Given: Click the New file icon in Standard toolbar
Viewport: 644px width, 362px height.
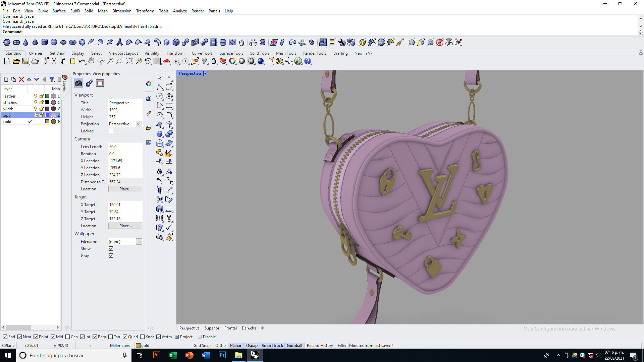Looking at the screenshot, I should pos(7,61).
